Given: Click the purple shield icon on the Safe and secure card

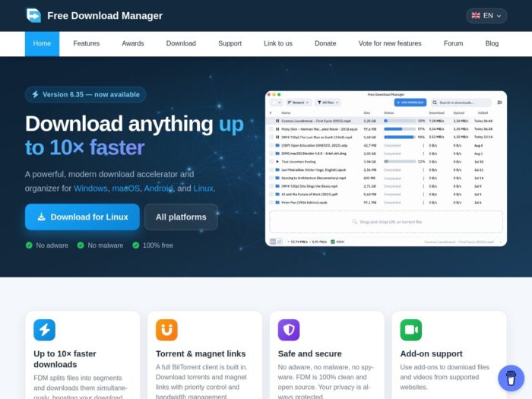Looking at the screenshot, I should point(289,330).
